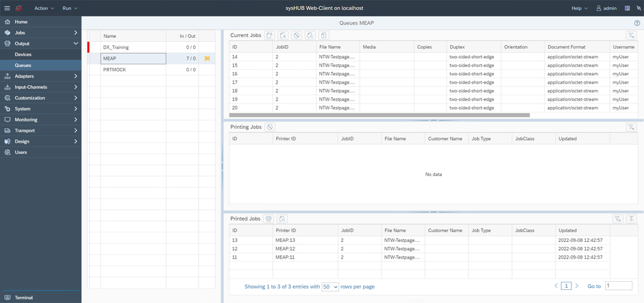Clear filters in the Printing Jobs panel

pyautogui.click(x=630, y=127)
